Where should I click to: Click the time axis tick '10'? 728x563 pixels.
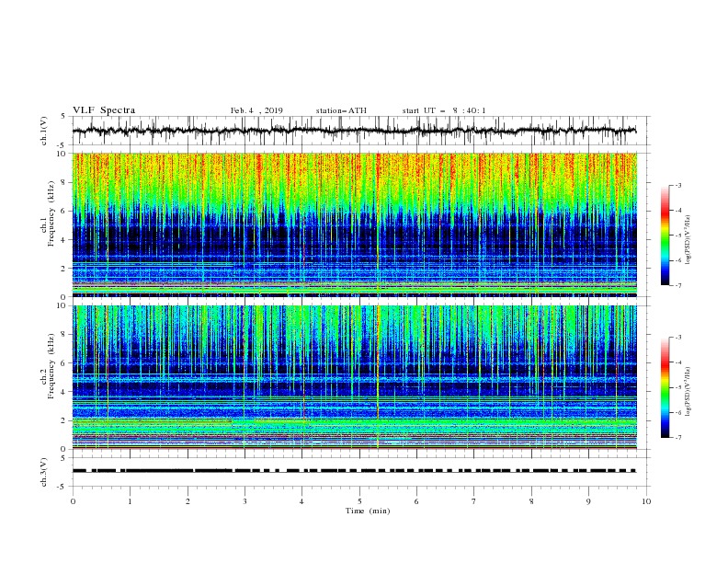[x=646, y=501]
